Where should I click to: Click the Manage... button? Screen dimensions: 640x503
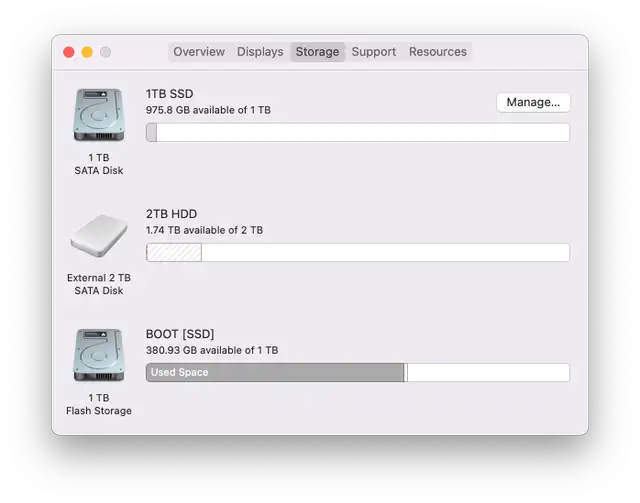tap(533, 102)
